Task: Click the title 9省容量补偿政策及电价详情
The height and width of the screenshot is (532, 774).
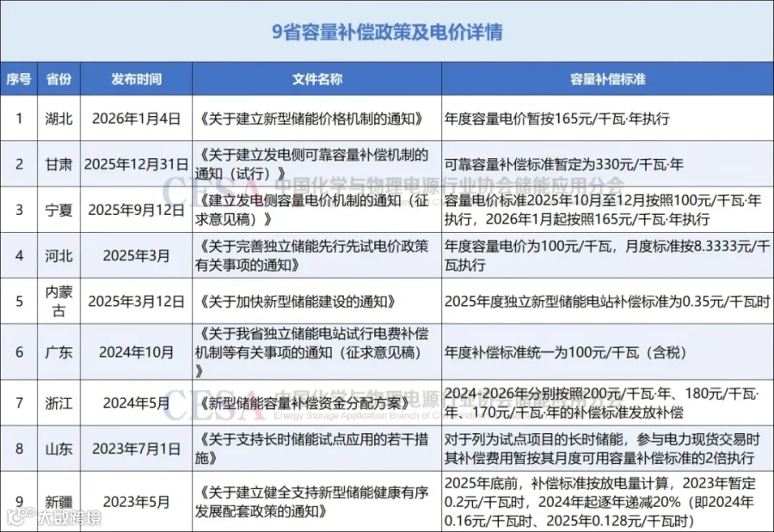Action: [x=387, y=32]
